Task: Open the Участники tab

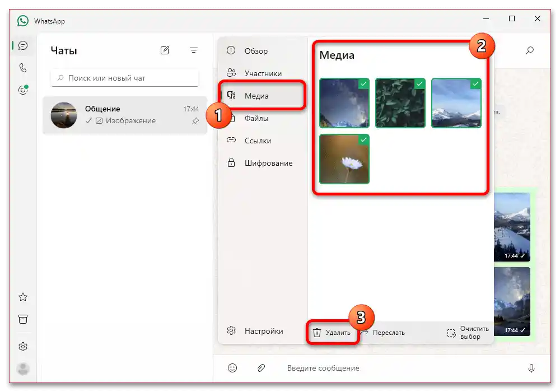Action: point(263,73)
